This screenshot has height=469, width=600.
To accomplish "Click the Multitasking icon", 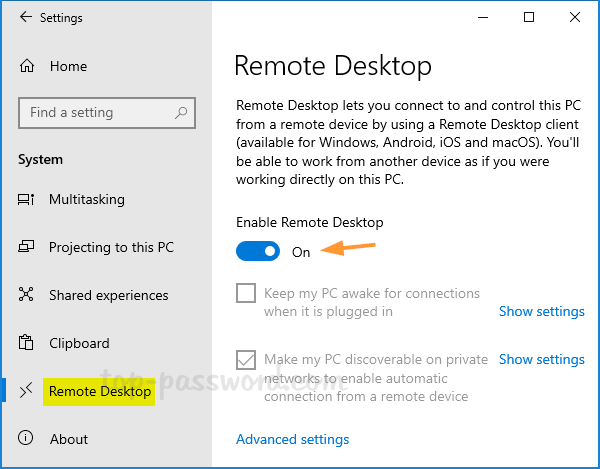I will click(x=27, y=200).
